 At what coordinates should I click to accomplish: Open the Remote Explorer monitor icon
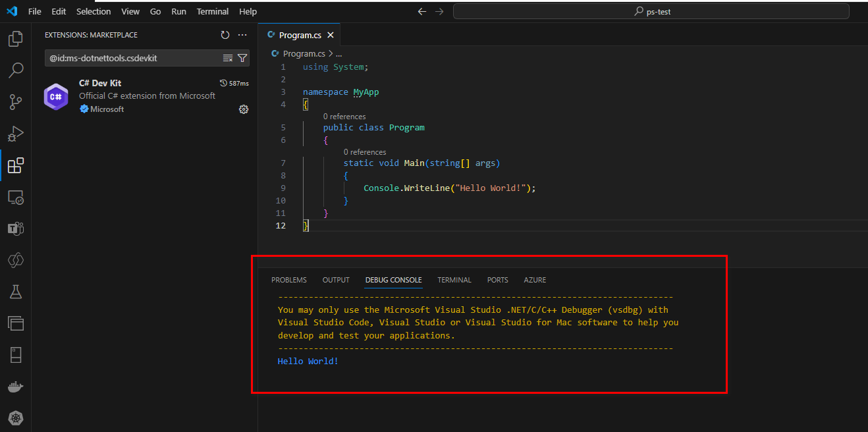pos(15,197)
